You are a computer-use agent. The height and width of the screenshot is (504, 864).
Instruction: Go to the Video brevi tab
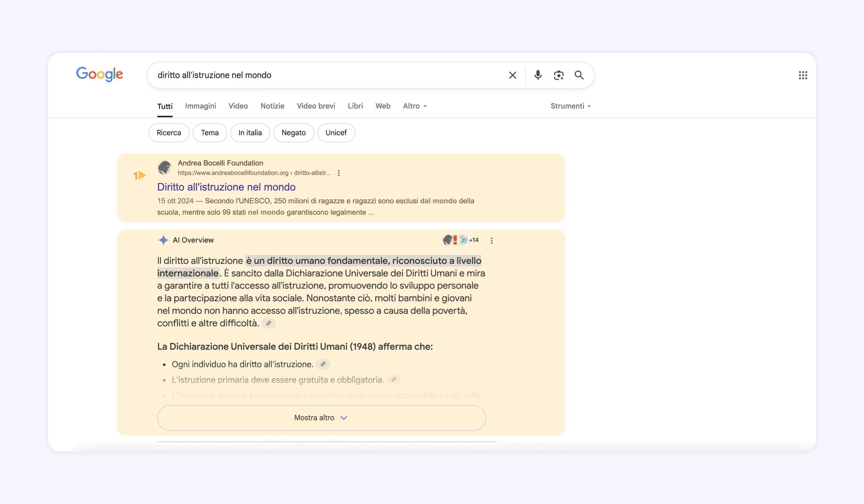[x=316, y=106]
